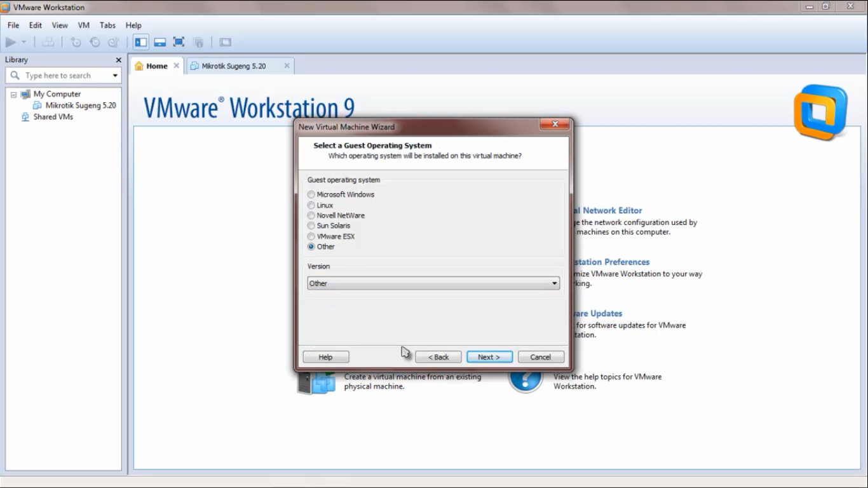The height and width of the screenshot is (488, 868).
Task: Click the console view icon at toolbar end
Action: (226, 43)
